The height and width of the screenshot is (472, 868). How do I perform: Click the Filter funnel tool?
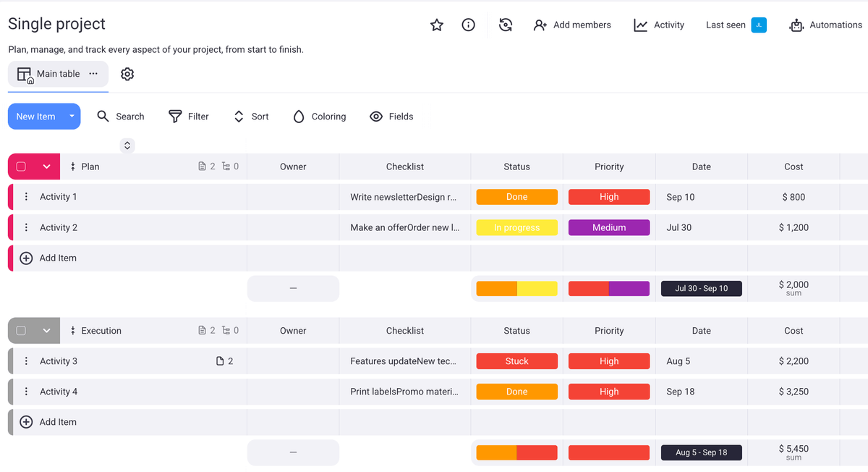(175, 117)
